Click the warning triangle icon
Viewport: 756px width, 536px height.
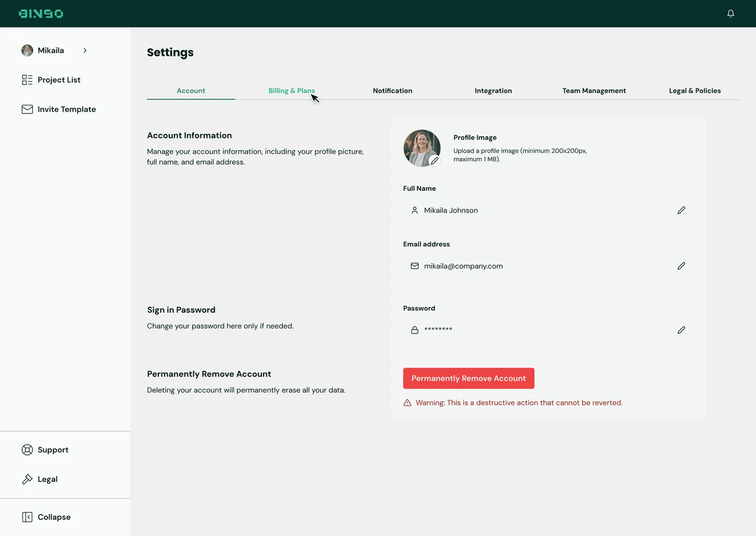pyautogui.click(x=408, y=403)
